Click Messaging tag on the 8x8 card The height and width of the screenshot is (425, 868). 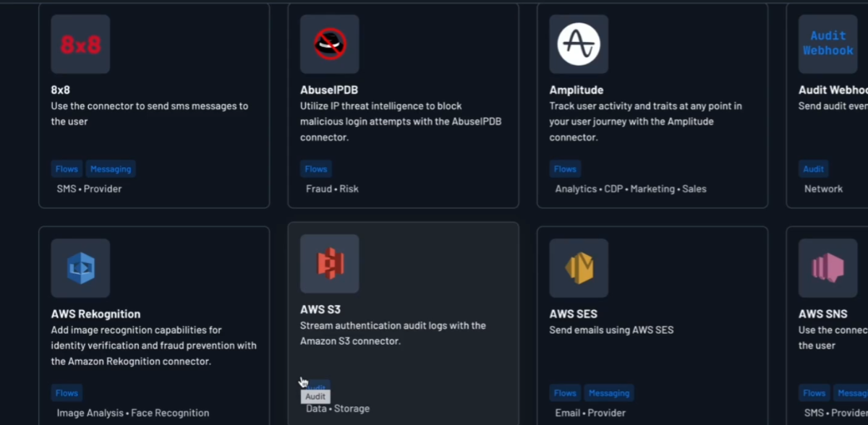pyautogui.click(x=111, y=169)
